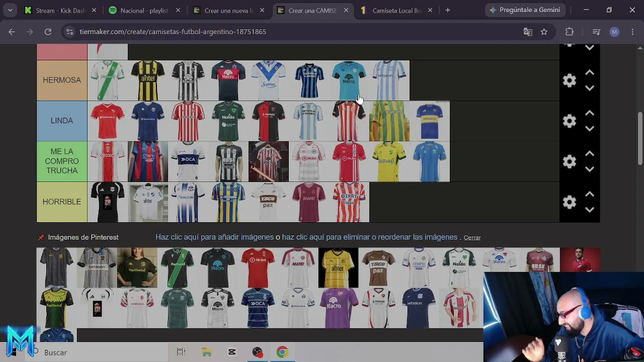The width and height of the screenshot is (644, 362).
Task: Open media playback controls icon
Action: pyautogui.click(x=596, y=32)
